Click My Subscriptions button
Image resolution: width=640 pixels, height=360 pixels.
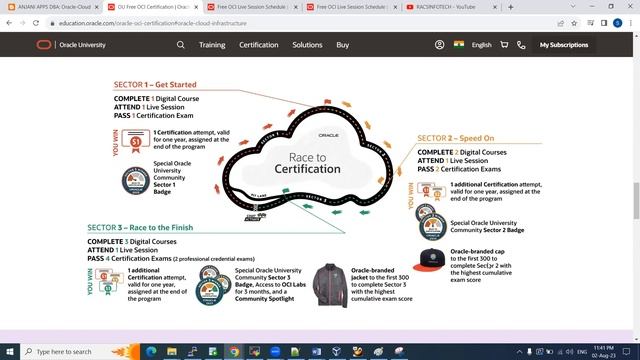pyautogui.click(x=564, y=45)
